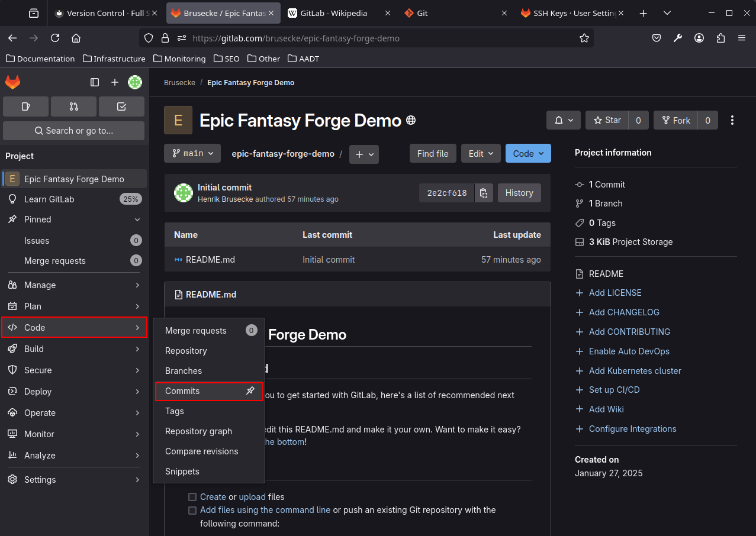Open the Monitoring bookmarks folder
This screenshot has width=756, height=536.
coord(179,59)
